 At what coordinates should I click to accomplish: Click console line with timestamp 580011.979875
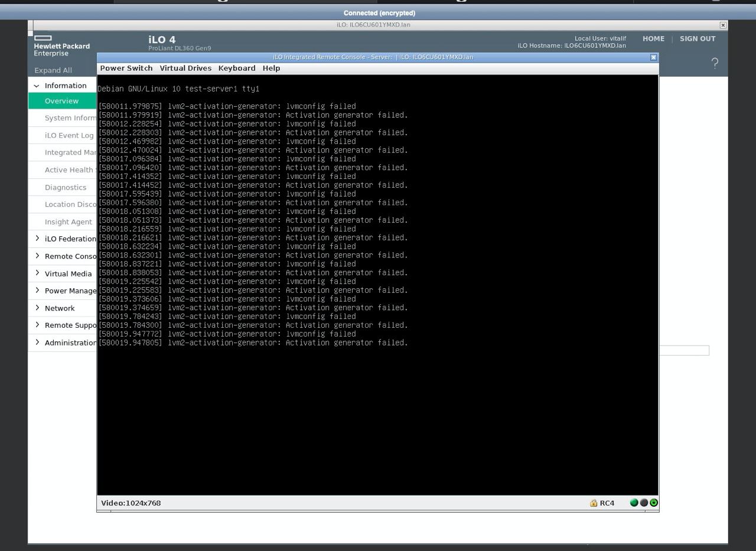tap(227, 106)
